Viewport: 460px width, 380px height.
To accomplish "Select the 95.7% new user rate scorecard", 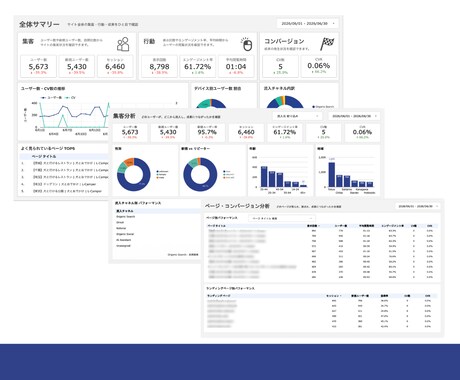I will tap(207, 132).
